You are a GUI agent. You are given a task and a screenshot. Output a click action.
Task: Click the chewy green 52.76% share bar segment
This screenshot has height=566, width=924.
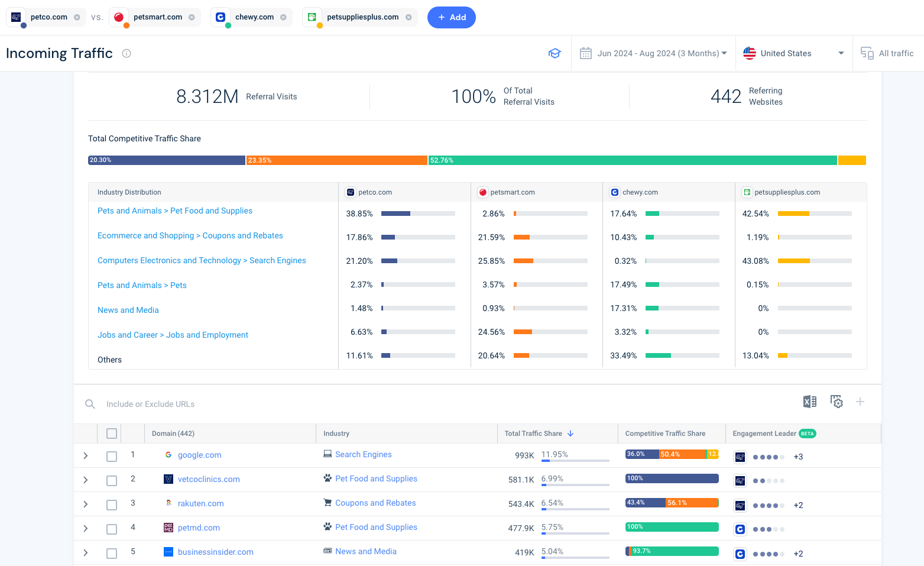[x=633, y=160]
